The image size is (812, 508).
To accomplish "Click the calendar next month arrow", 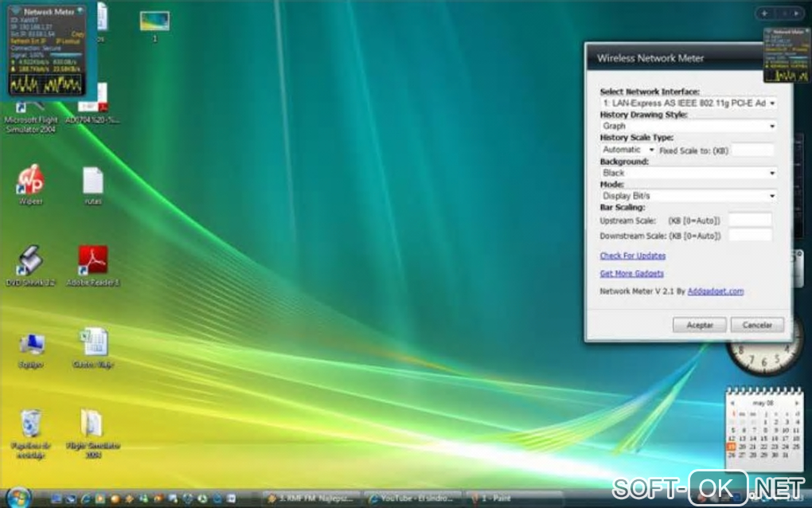I will (796, 403).
